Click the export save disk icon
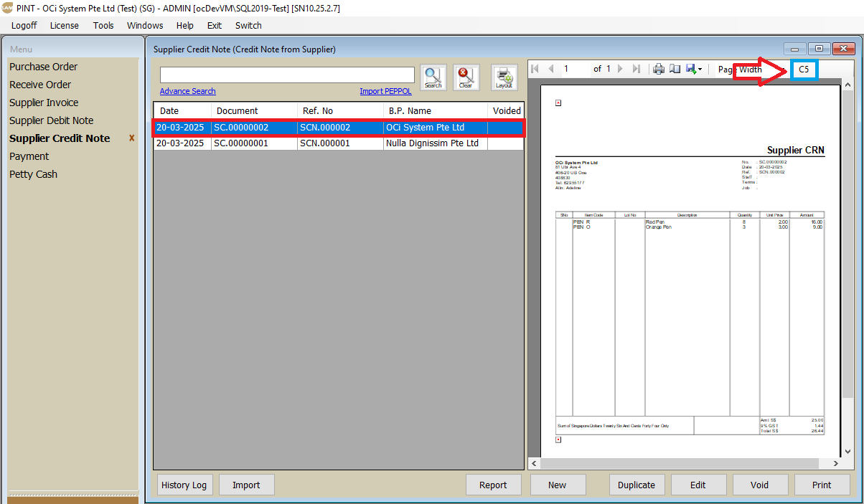Image resolution: width=864 pixels, height=504 pixels. click(x=690, y=69)
